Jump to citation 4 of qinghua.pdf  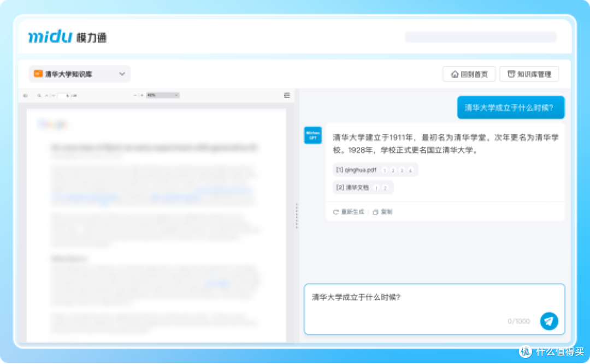coord(410,170)
